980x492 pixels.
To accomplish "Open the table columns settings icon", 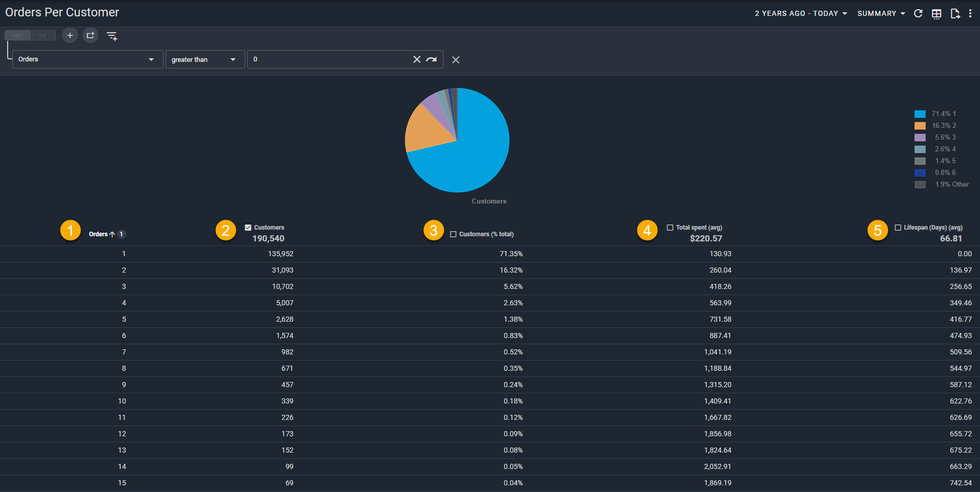I will pos(937,14).
